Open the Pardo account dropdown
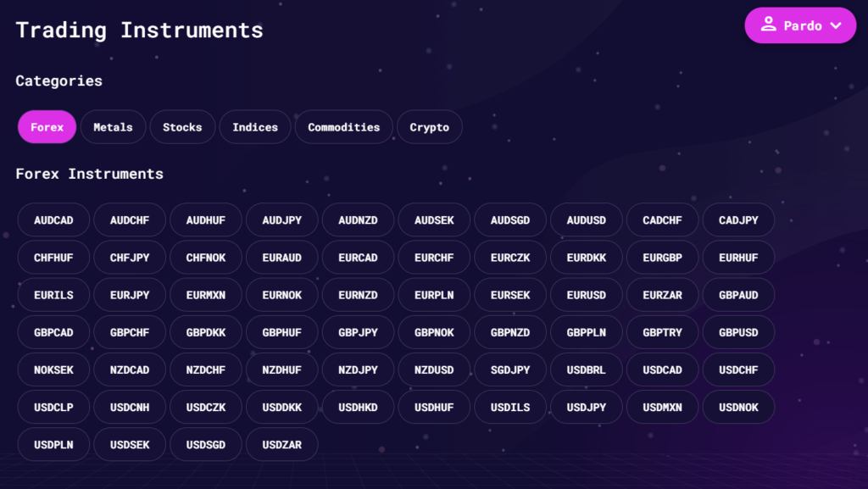Image resolution: width=868 pixels, height=489 pixels. pyautogui.click(x=800, y=25)
